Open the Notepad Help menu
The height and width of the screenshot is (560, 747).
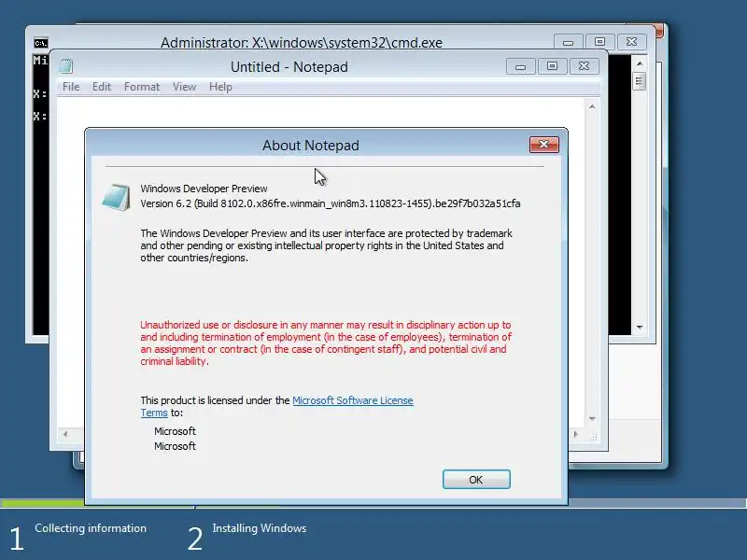point(220,87)
